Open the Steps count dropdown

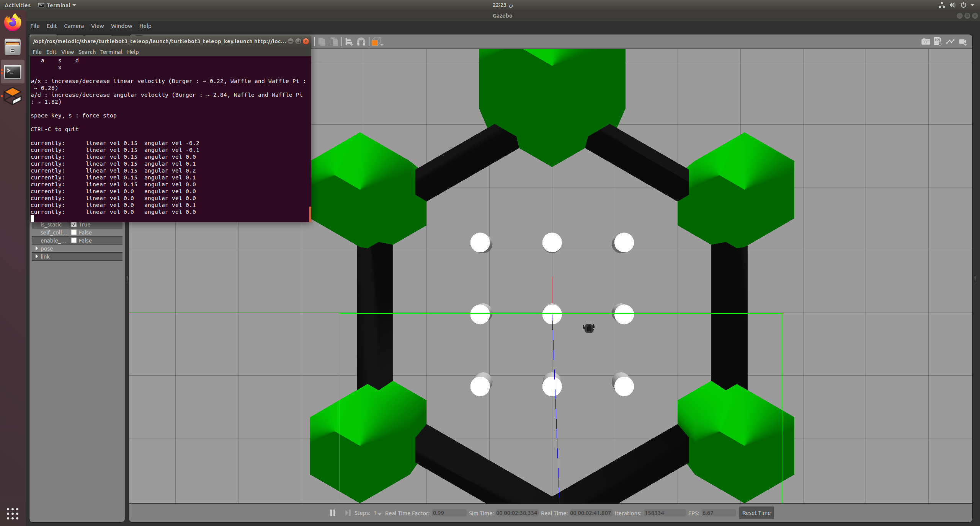[x=378, y=513]
